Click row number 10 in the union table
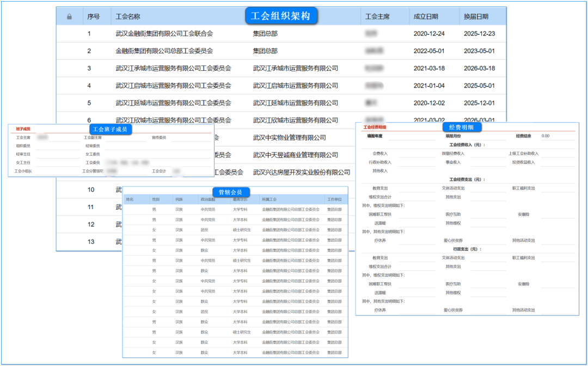 [x=91, y=190]
